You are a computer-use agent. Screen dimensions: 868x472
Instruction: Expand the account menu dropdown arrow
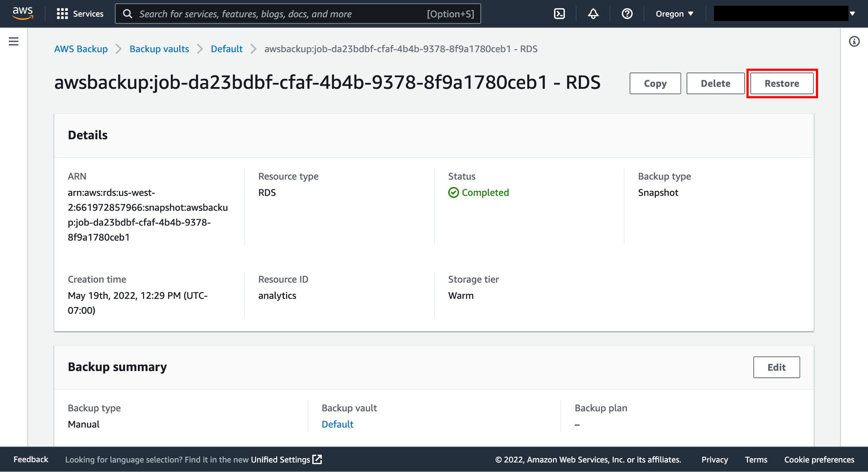point(852,14)
